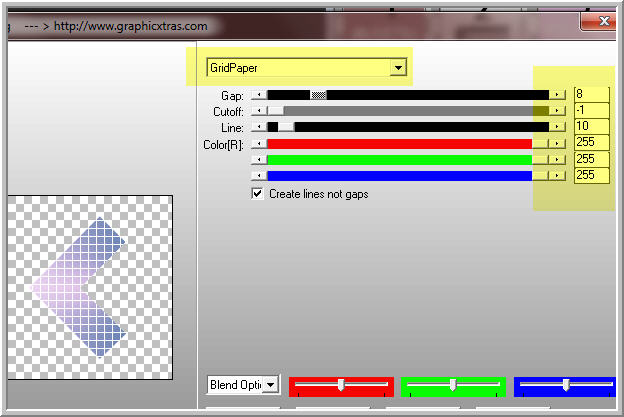The image size is (624, 417).
Task: Click the 'Create lines not gaps' label
Action: click(319, 194)
